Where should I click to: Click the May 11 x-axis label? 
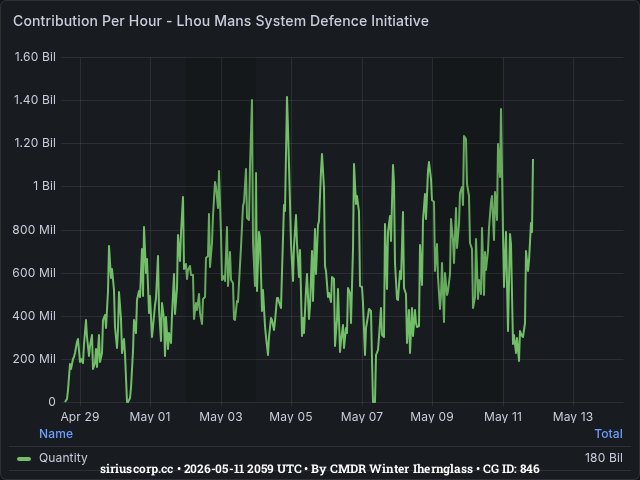point(503,417)
